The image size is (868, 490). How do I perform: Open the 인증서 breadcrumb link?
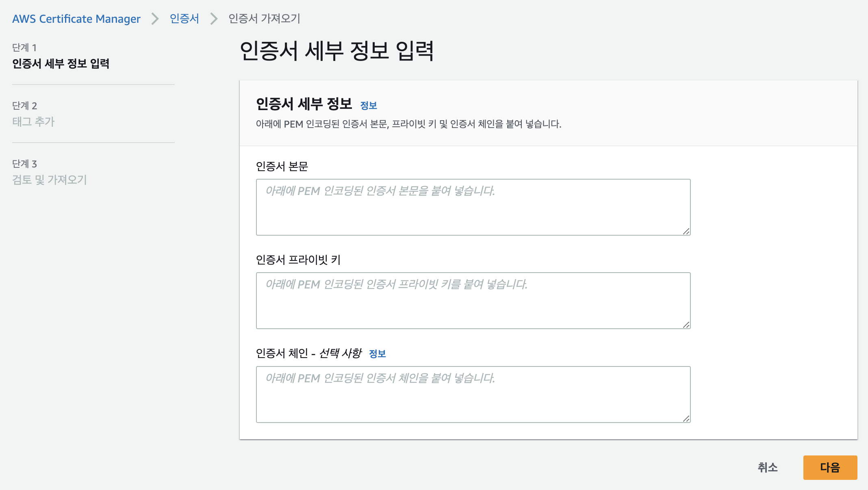tap(184, 19)
